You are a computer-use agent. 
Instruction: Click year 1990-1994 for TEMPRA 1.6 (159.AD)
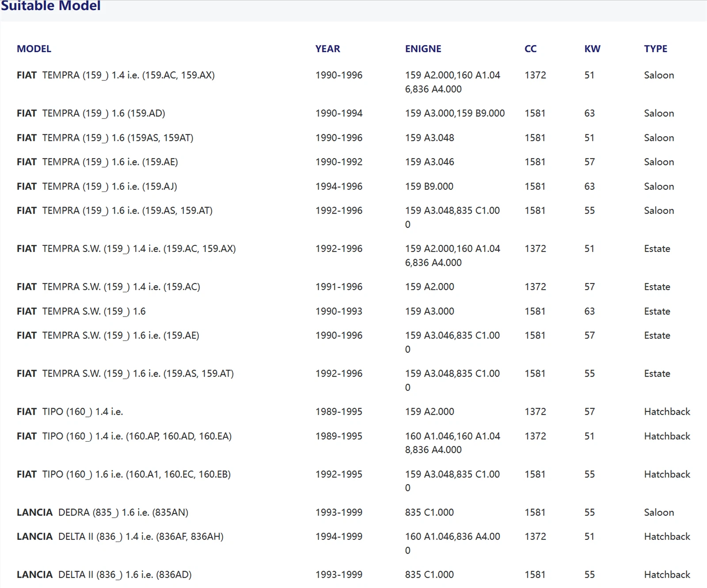tap(339, 113)
